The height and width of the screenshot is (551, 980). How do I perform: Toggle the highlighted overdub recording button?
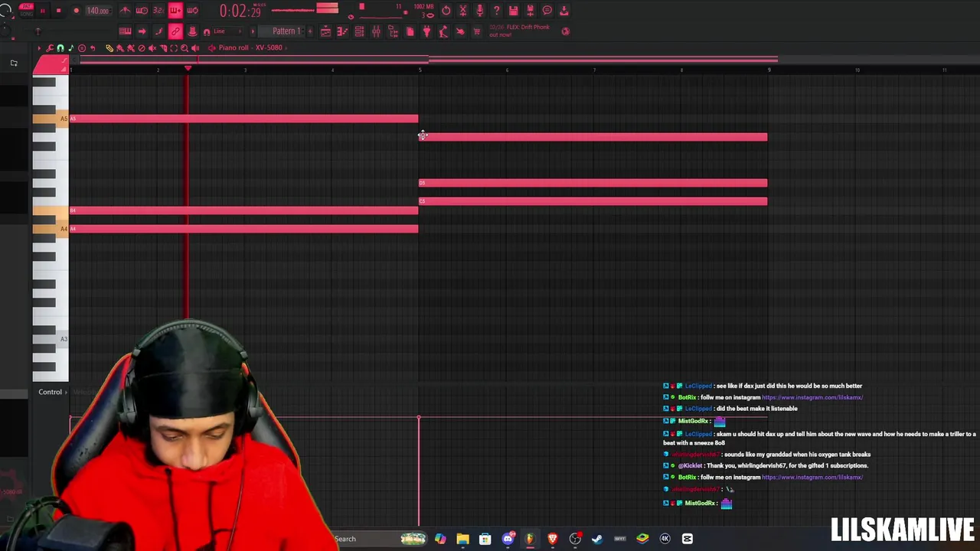pyautogui.click(x=175, y=11)
